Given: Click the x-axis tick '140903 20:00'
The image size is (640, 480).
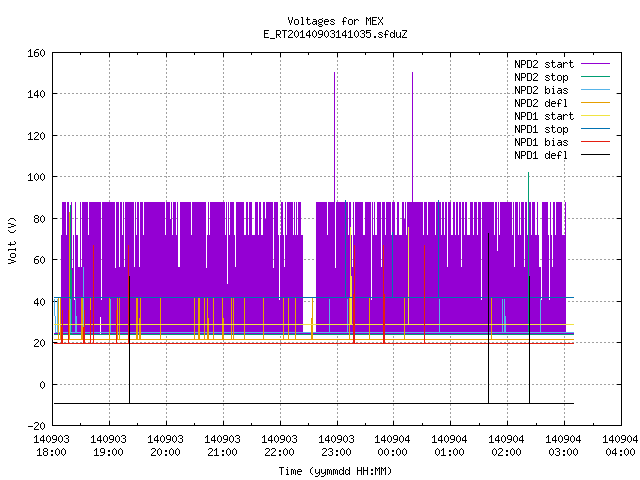Looking at the screenshot, I should [165, 446].
